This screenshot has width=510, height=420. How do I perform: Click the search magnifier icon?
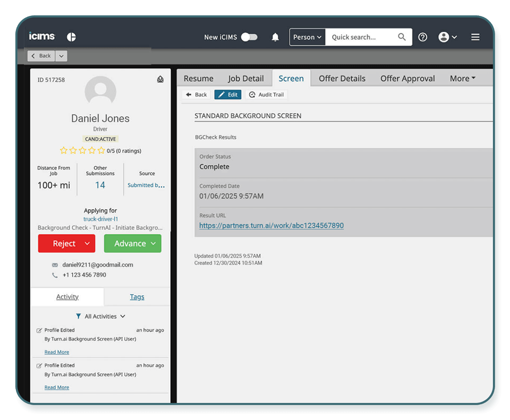pyautogui.click(x=402, y=37)
